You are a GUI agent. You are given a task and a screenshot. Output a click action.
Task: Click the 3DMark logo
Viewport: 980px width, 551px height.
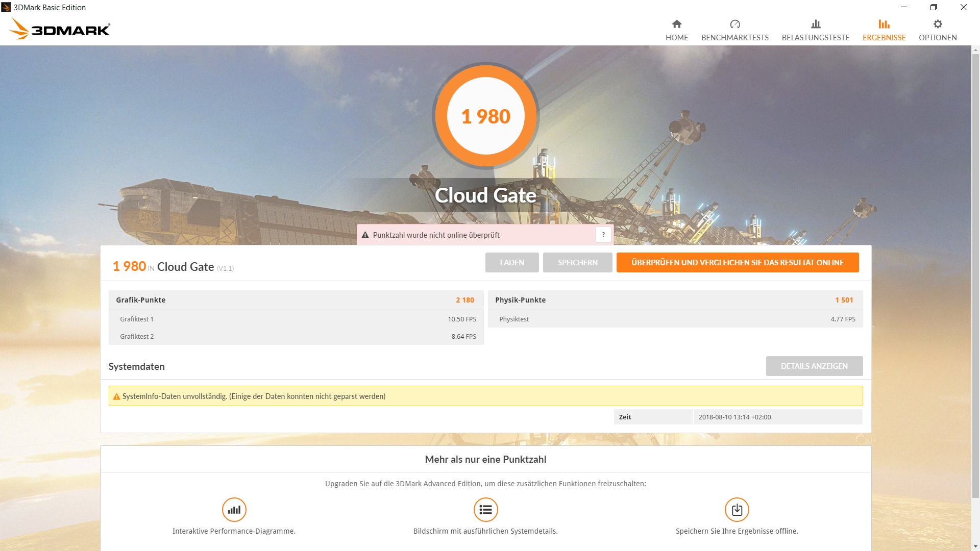tap(60, 29)
